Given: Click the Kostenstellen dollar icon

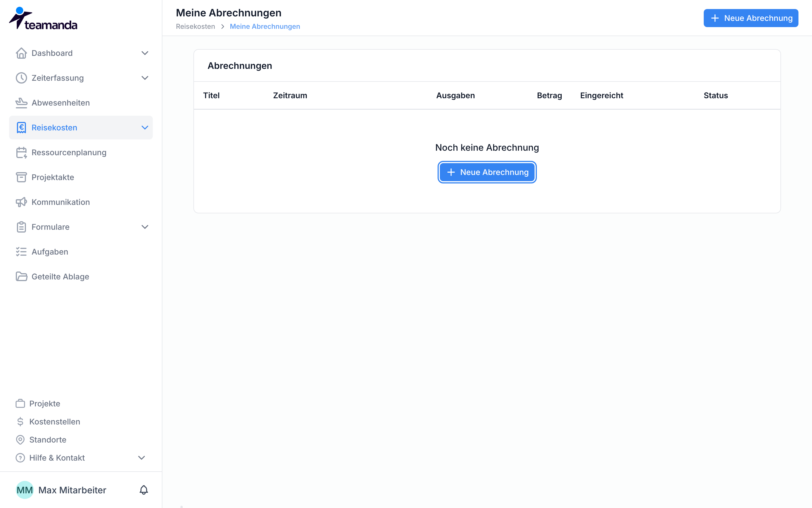Looking at the screenshot, I should click(20, 422).
